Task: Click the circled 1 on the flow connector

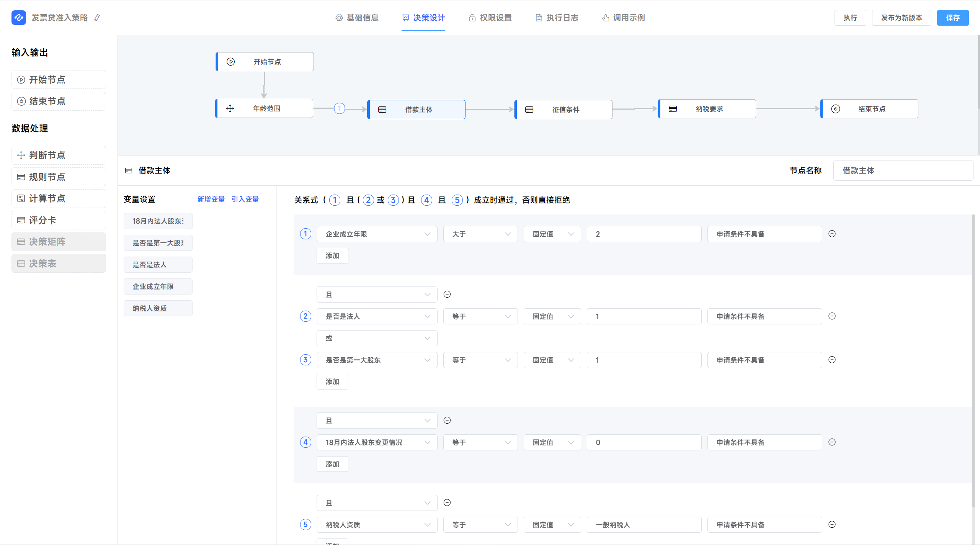Action: [x=340, y=108]
